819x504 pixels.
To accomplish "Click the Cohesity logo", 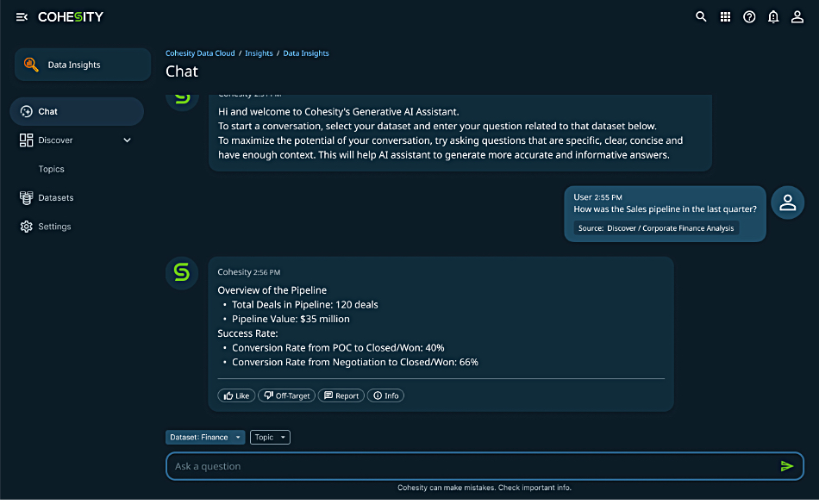I will (x=71, y=17).
